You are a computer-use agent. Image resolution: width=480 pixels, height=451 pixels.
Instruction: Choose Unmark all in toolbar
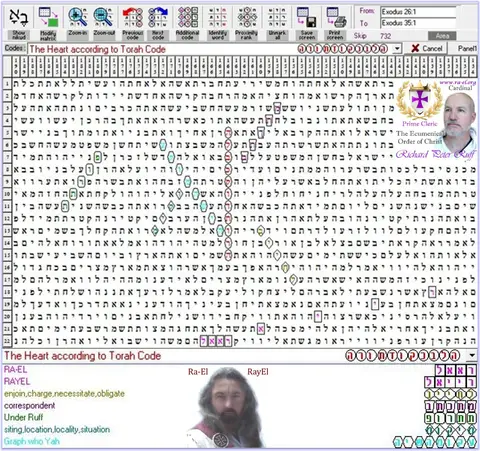(277, 22)
